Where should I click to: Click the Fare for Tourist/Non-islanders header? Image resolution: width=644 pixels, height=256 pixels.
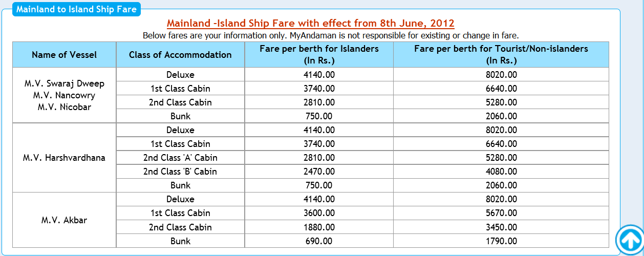[x=501, y=55]
